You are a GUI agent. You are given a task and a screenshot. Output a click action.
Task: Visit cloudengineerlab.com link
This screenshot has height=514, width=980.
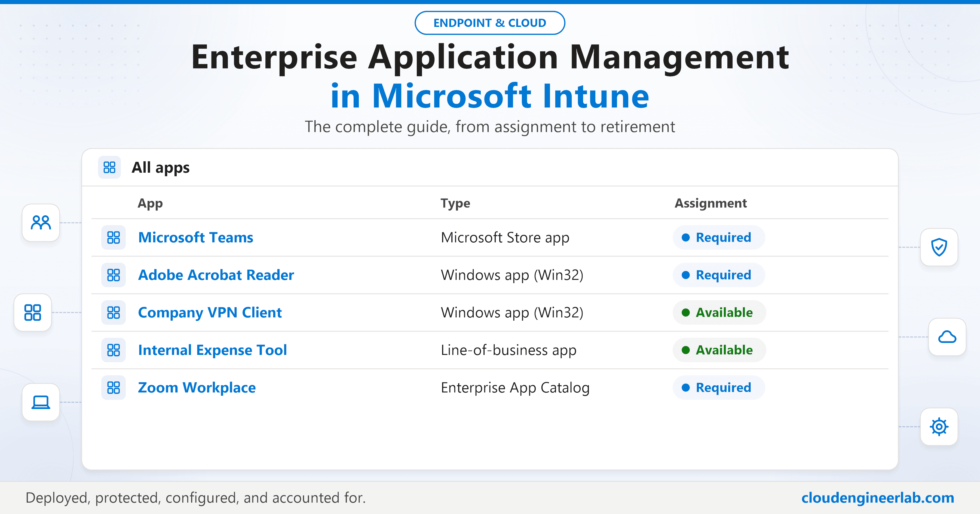click(x=878, y=498)
